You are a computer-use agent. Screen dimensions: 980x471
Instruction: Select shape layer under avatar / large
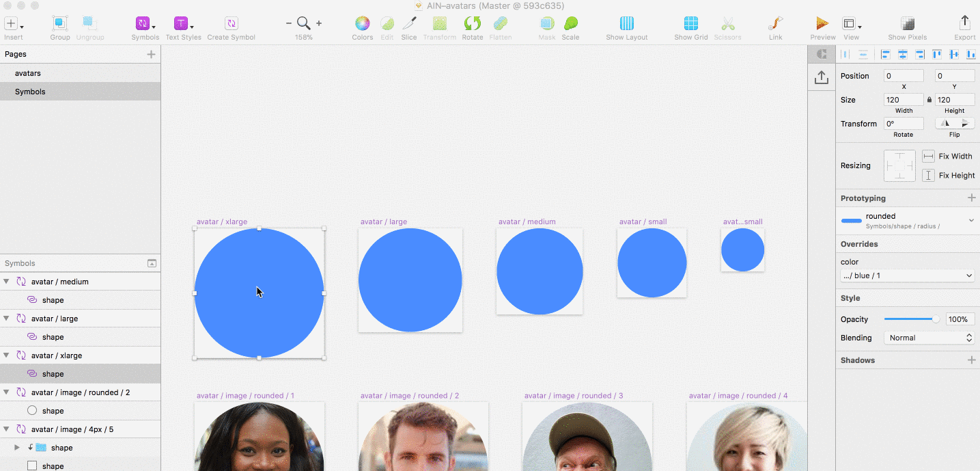point(81,337)
